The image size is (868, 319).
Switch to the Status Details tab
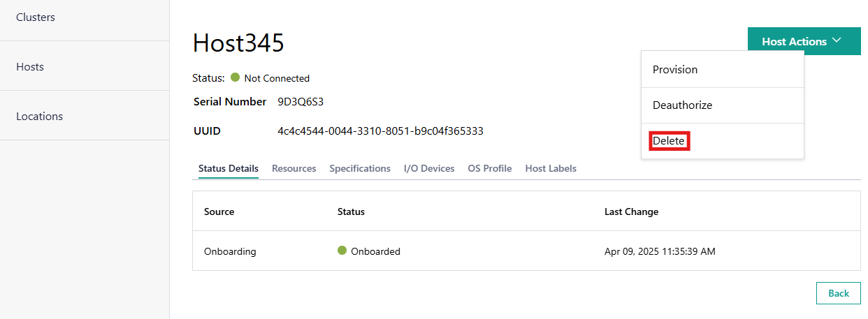(x=229, y=168)
